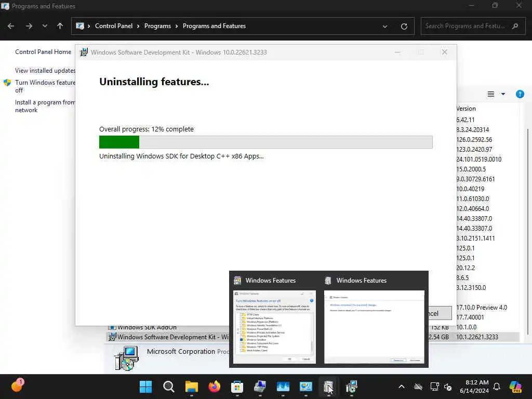Open Control Panel Home link

[43, 52]
